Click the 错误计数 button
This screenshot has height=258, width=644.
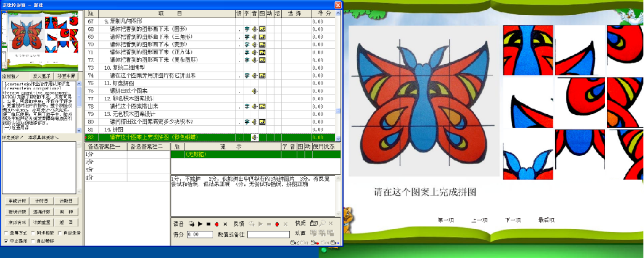point(17,212)
